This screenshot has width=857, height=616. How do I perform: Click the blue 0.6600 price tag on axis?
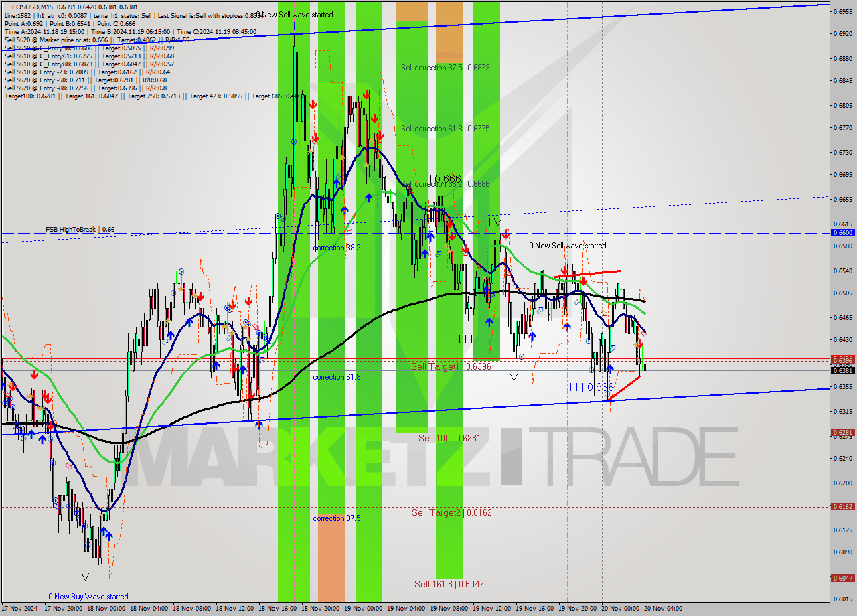842,233
